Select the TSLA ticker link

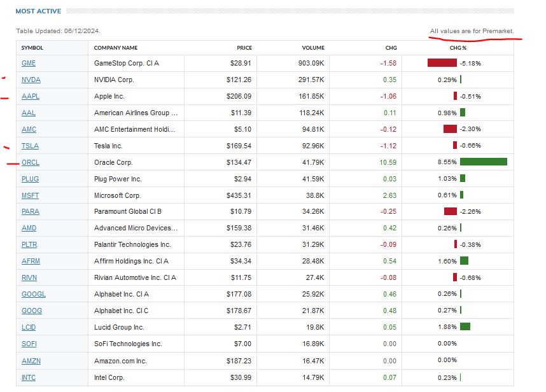30,146
